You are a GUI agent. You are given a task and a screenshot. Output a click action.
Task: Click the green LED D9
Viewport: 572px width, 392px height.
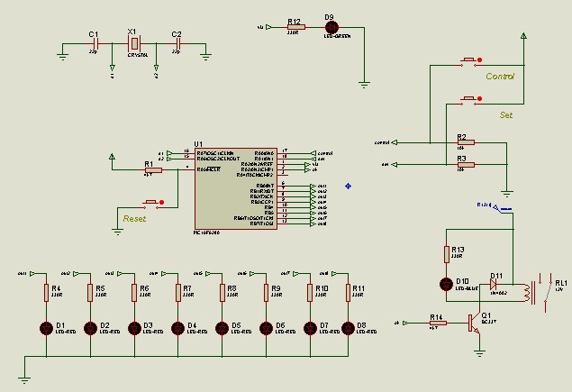tap(331, 27)
